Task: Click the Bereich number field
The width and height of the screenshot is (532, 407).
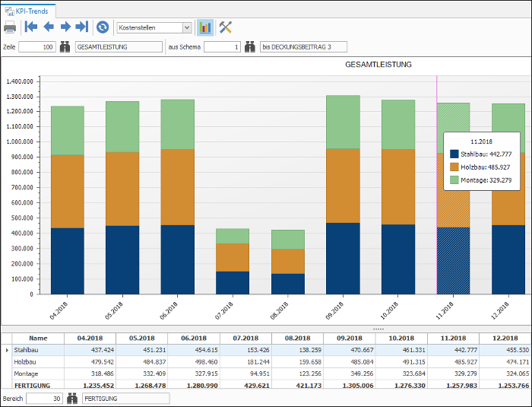Action: click(x=44, y=399)
